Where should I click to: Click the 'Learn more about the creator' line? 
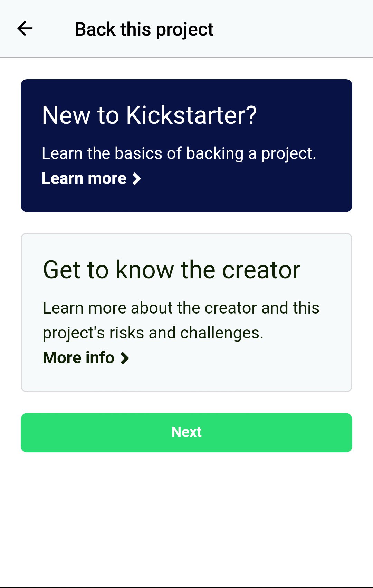pyautogui.click(x=181, y=308)
